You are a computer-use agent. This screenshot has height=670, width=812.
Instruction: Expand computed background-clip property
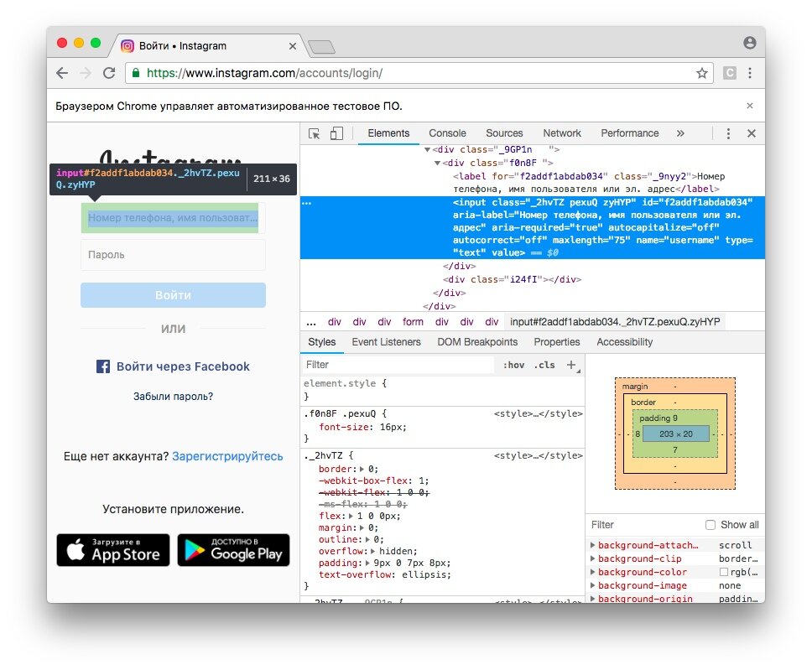[592, 558]
